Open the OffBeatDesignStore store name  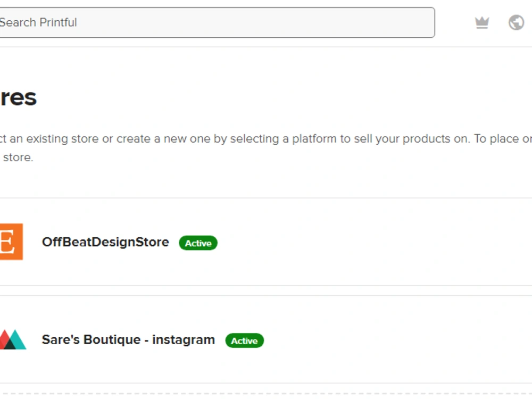click(105, 242)
